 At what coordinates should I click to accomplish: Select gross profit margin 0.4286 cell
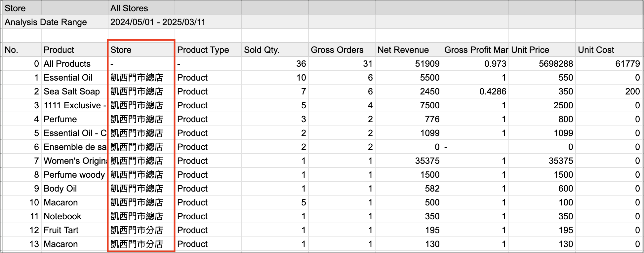pyautogui.click(x=475, y=91)
